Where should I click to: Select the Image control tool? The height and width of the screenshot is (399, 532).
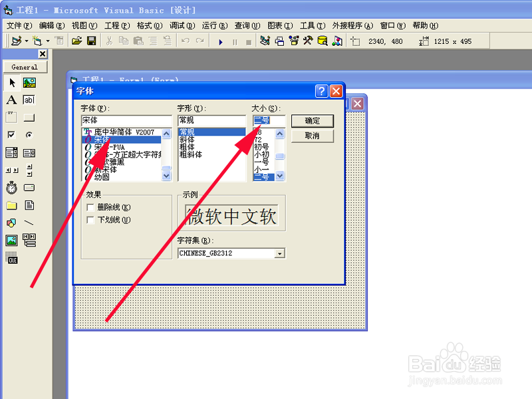coord(11,241)
